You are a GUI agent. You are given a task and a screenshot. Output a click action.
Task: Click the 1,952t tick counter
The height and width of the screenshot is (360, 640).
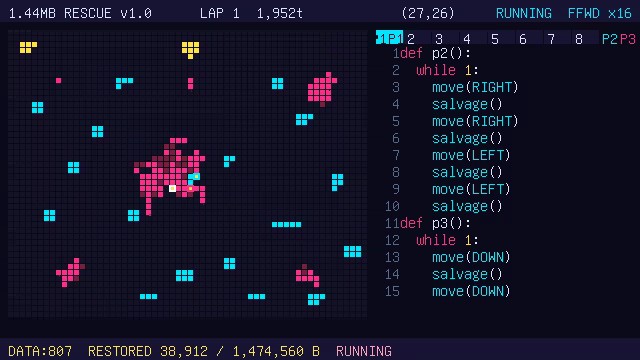(280, 13)
